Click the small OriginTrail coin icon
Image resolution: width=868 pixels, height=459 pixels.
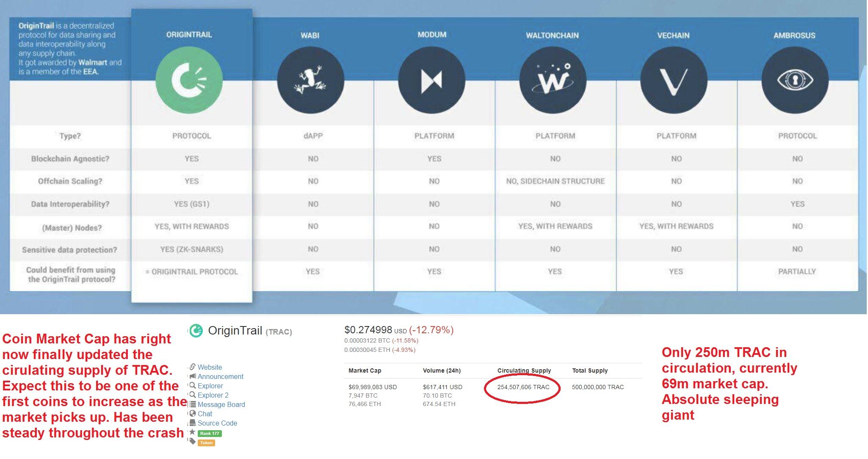[x=196, y=331]
